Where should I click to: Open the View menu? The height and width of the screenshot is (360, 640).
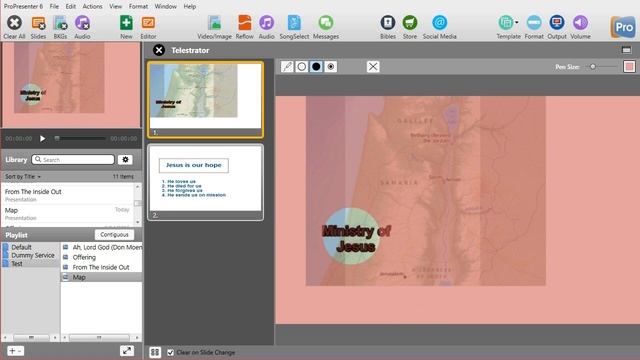click(116, 7)
